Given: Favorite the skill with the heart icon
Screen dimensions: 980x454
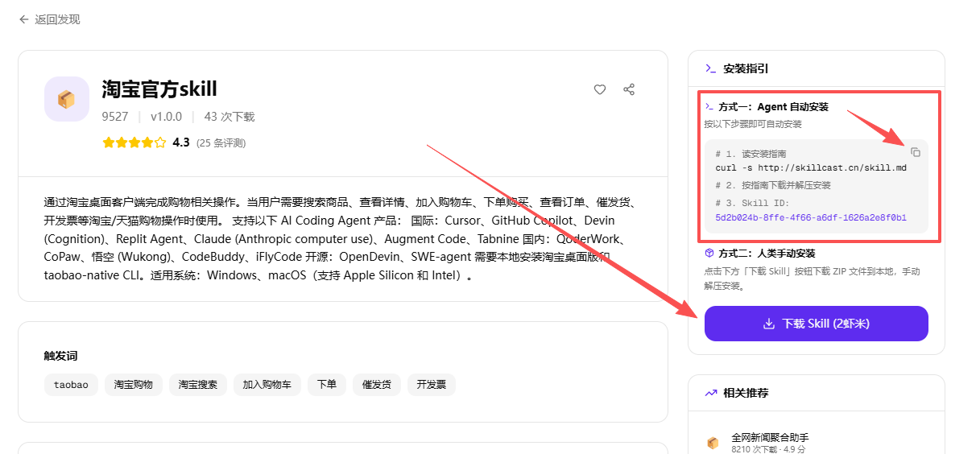Looking at the screenshot, I should 600,89.
